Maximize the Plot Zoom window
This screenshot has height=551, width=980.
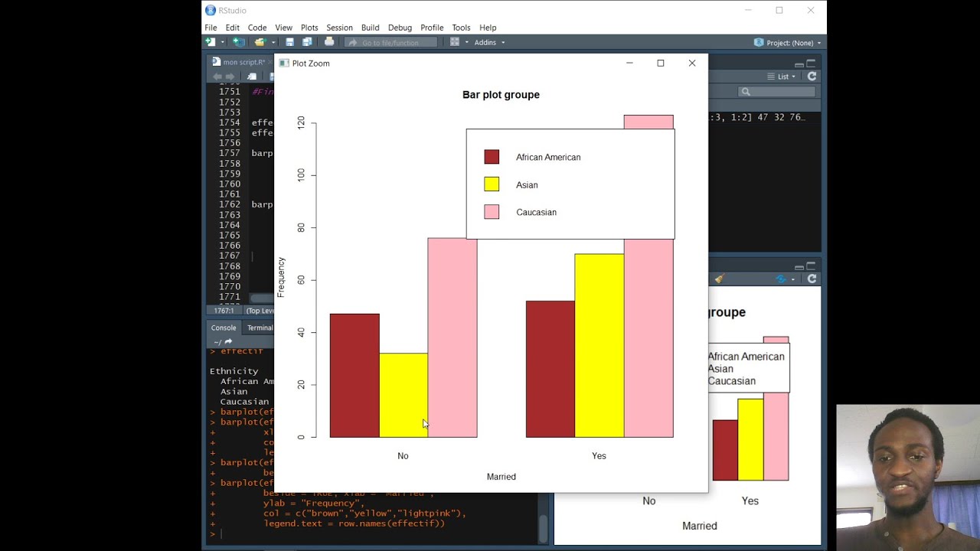[x=661, y=63]
